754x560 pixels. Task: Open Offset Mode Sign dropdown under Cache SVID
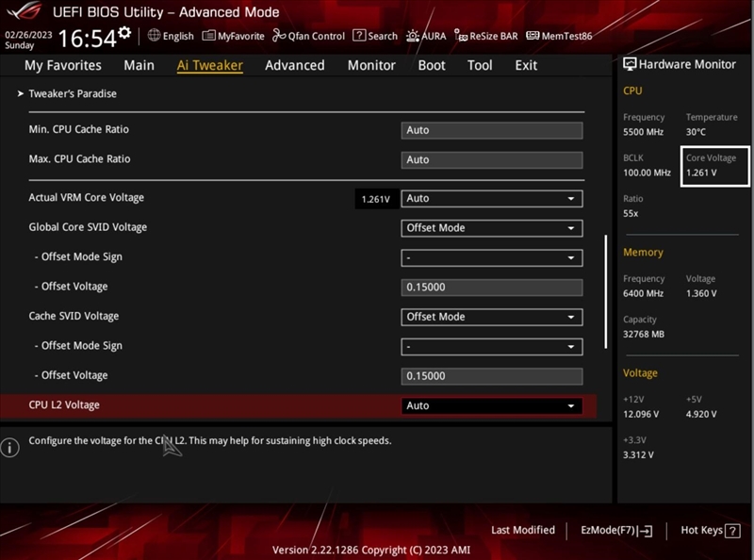(x=491, y=347)
